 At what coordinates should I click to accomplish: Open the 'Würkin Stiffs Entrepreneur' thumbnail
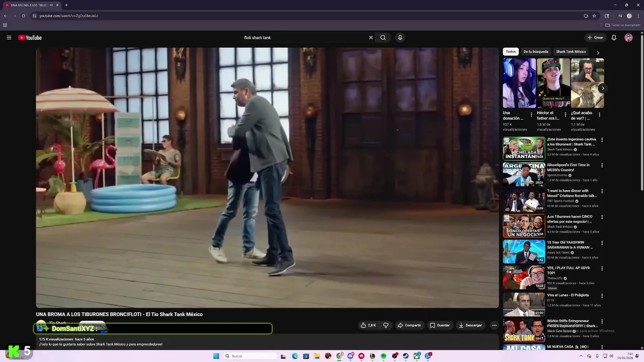524,330
